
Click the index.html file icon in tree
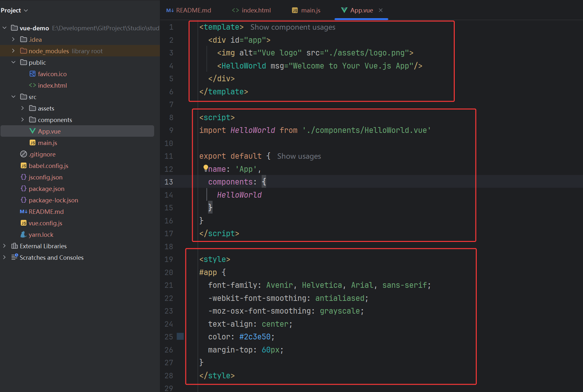coord(32,85)
